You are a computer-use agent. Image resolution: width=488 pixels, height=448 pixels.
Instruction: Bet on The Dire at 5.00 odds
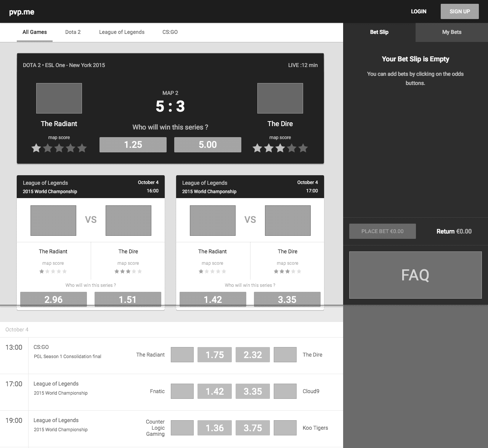208,145
